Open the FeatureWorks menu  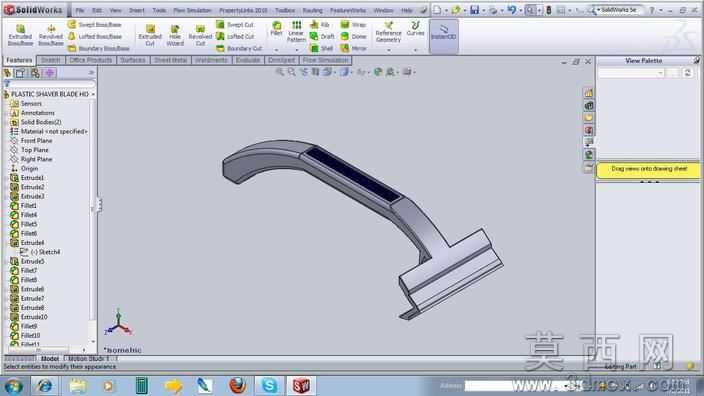click(x=348, y=10)
